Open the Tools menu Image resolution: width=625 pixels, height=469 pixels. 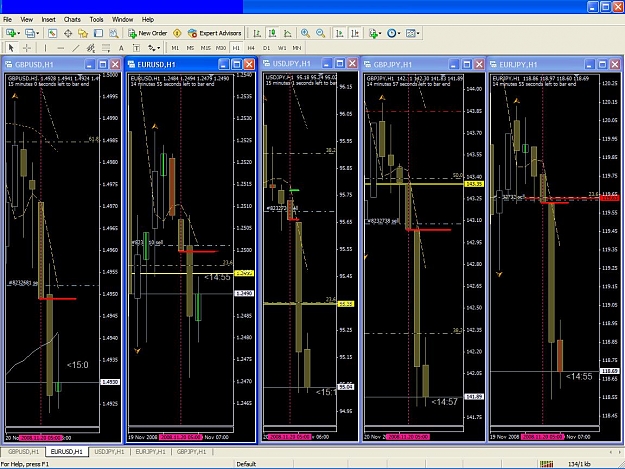point(96,19)
